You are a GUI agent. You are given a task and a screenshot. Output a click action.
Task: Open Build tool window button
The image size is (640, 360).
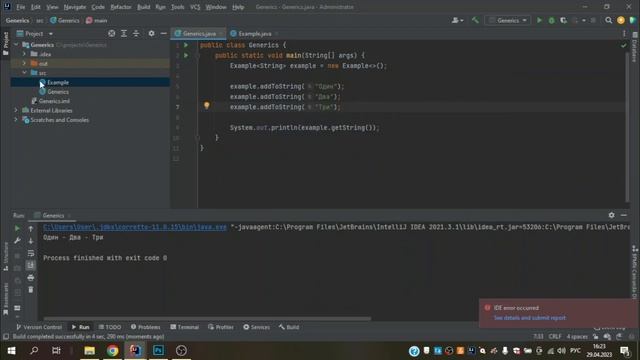click(x=289, y=327)
